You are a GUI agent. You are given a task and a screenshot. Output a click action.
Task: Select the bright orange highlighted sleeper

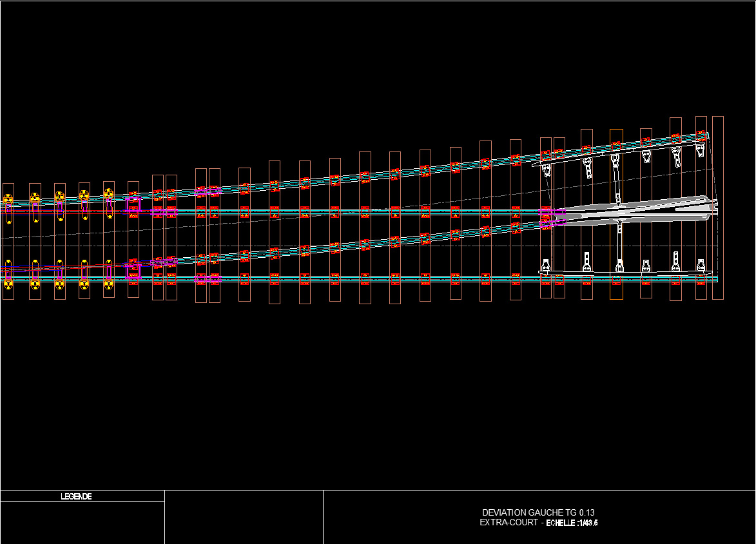(616, 214)
